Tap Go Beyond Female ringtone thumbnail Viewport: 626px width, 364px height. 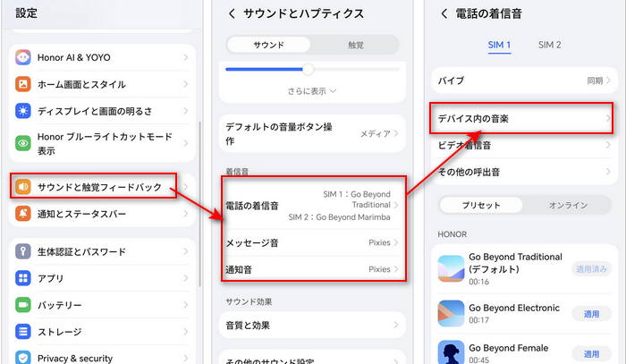pyautogui.click(x=451, y=352)
